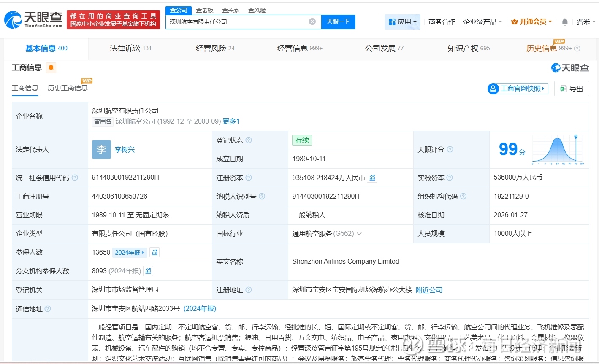Image resolution: width=599 pixels, height=364 pixels.
Task: Open the 企业级产品 dropdown
Action: click(x=482, y=22)
